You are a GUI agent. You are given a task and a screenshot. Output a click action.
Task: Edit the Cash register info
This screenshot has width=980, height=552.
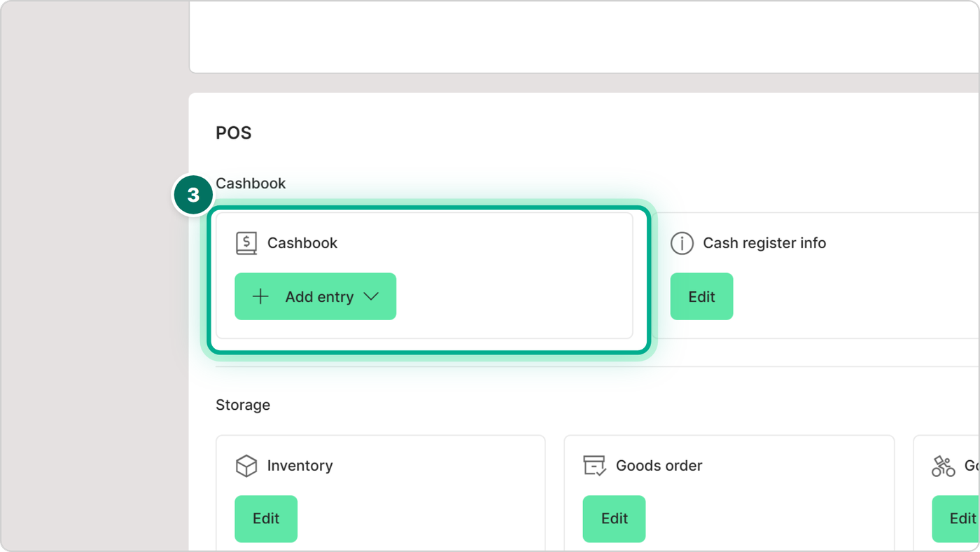click(x=701, y=296)
